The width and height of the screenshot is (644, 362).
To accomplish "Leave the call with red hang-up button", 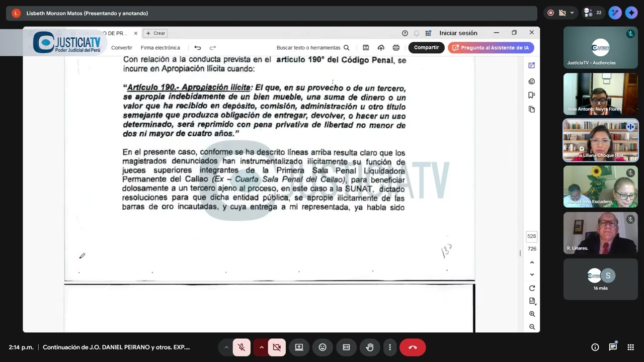I will pos(413,347).
